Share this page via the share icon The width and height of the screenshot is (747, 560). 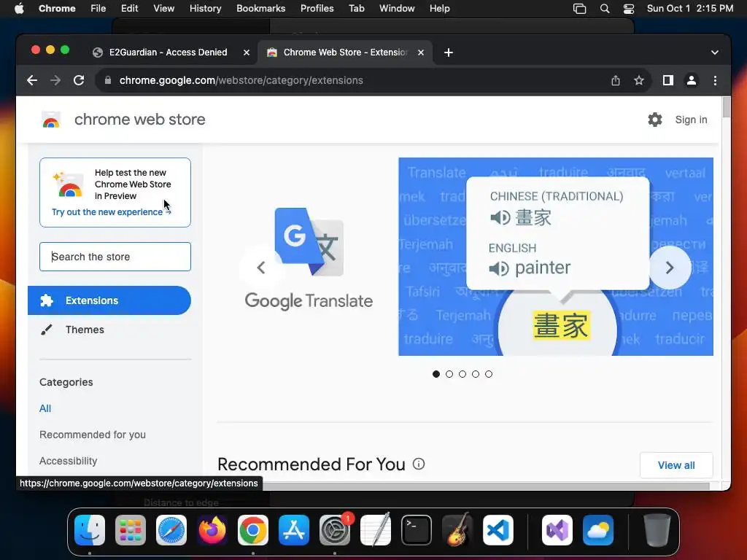pyautogui.click(x=616, y=80)
